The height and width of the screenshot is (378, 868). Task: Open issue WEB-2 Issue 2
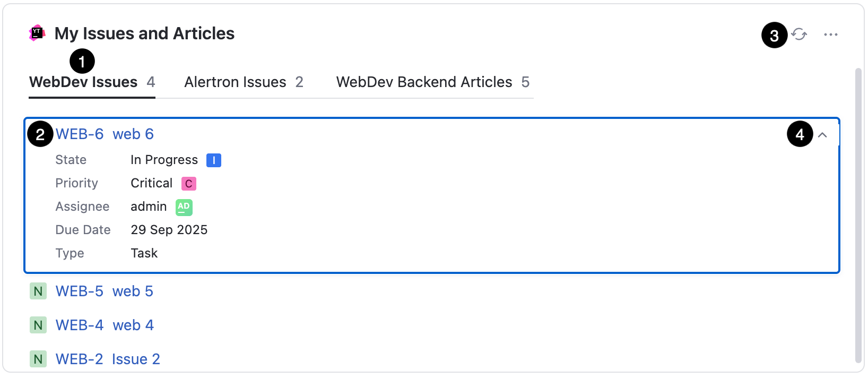click(108, 359)
